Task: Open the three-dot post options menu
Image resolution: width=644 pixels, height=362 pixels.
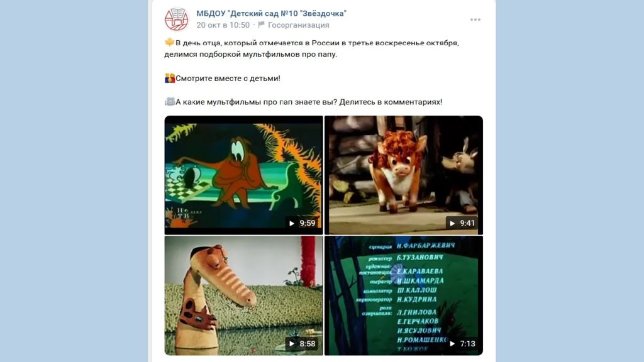Action: (x=475, y=19)
